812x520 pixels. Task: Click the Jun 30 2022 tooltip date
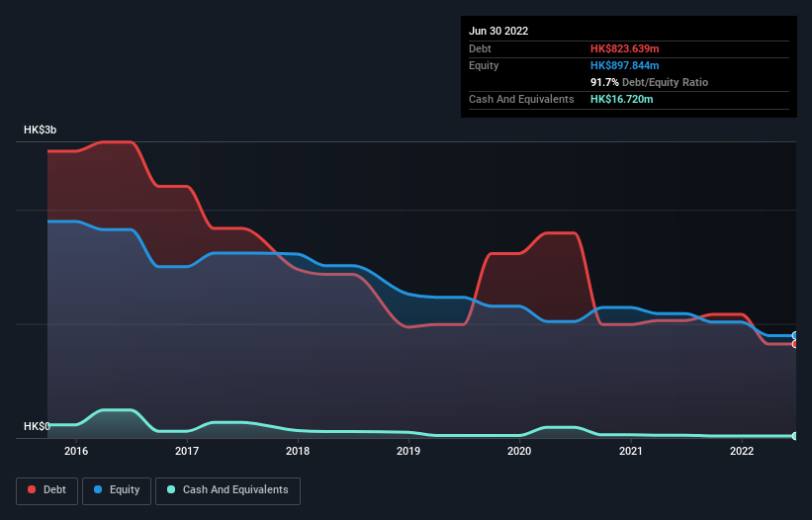pyautogui.click(x=498, y=31)
